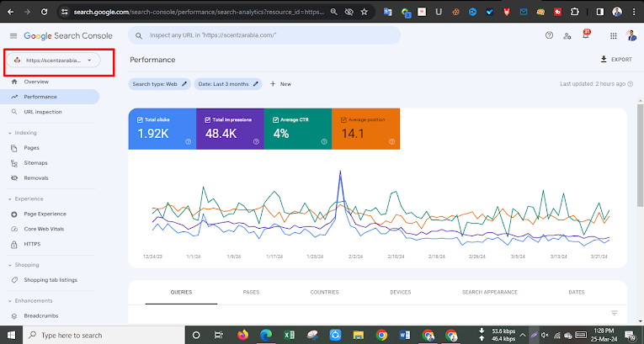Click pencil icon on Search type filter

pyautogui.click(x=184, y=84)
